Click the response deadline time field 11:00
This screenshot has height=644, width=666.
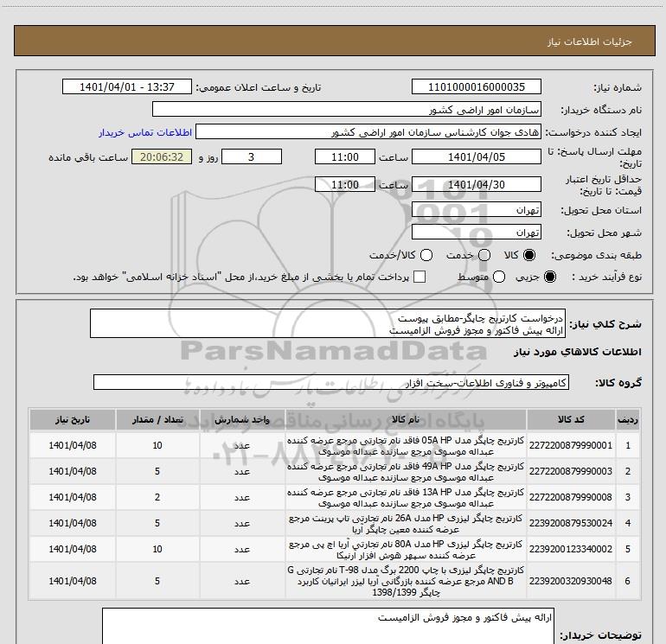click(x=345, y=156)
